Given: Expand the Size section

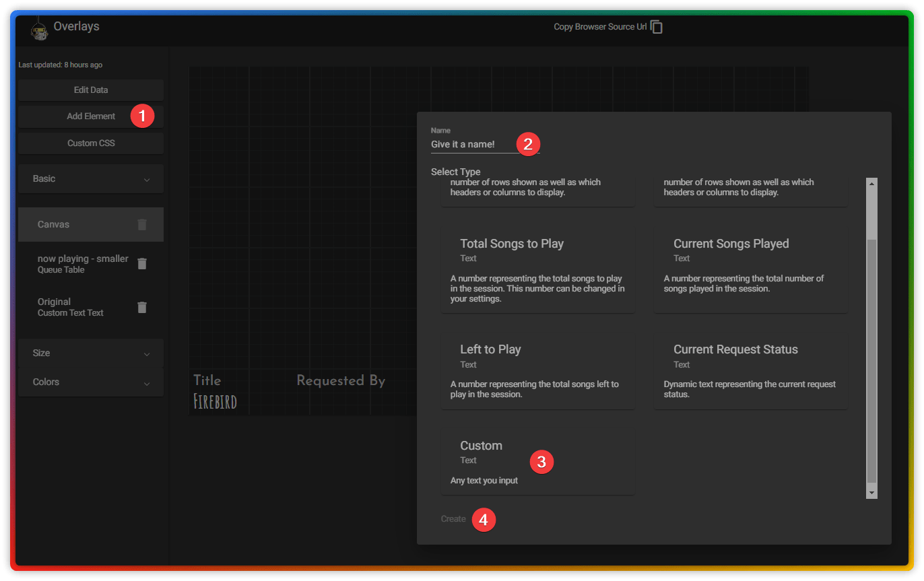Looking at the screenshot, I should [x=90, y=353].
